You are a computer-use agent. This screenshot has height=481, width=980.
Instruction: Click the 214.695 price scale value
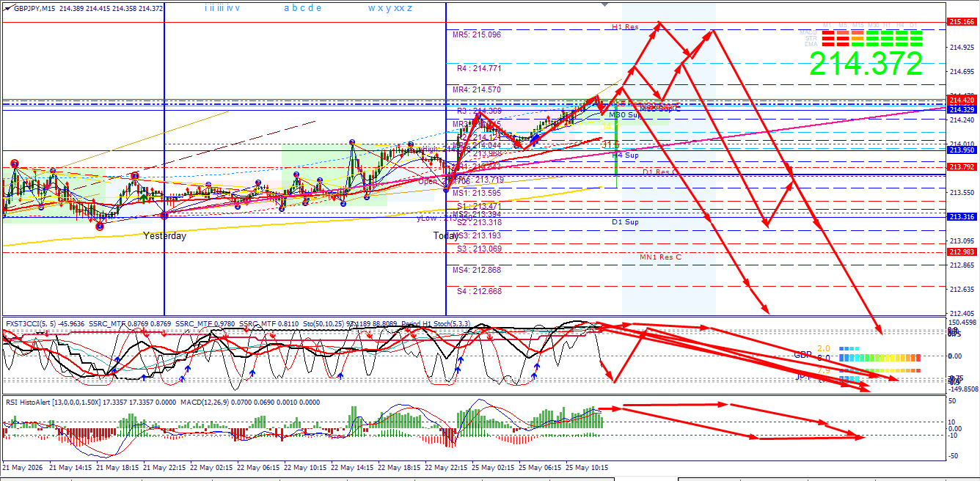point(962,72)
